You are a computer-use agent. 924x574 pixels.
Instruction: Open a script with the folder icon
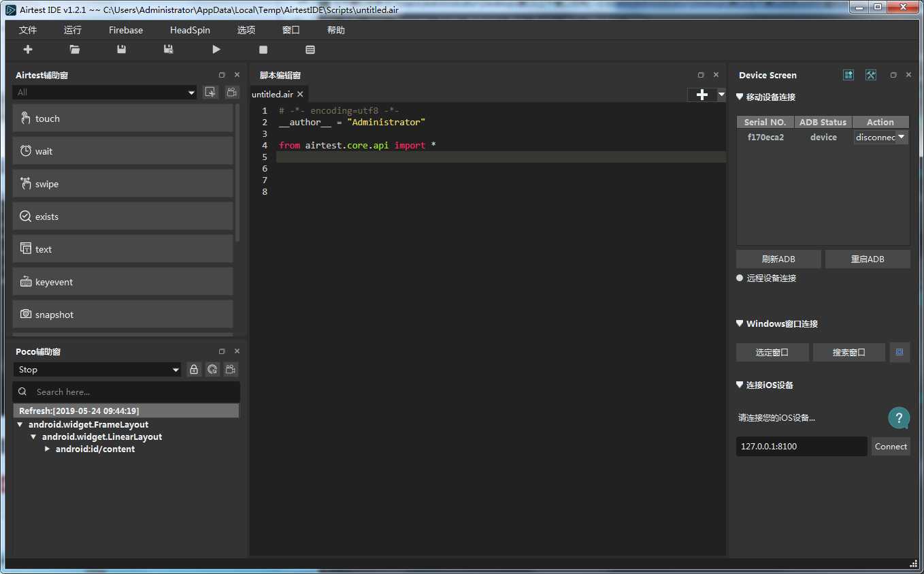(75, 50)
